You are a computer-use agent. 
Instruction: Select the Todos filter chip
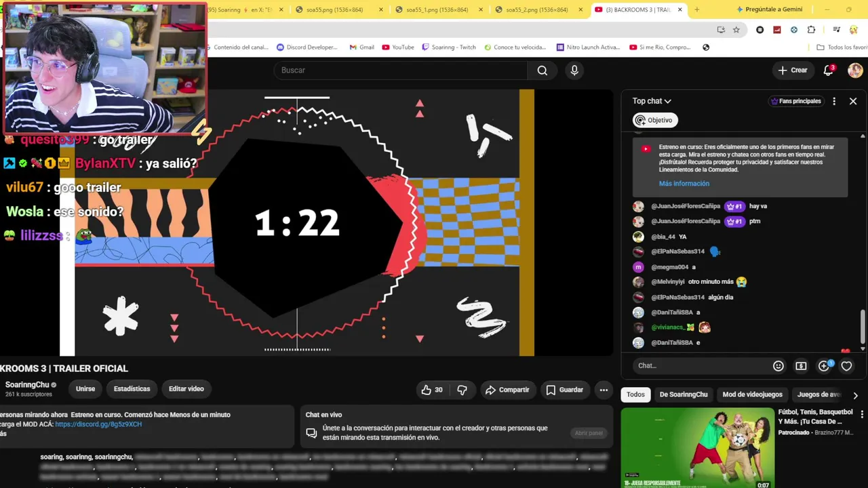[635, 394]
